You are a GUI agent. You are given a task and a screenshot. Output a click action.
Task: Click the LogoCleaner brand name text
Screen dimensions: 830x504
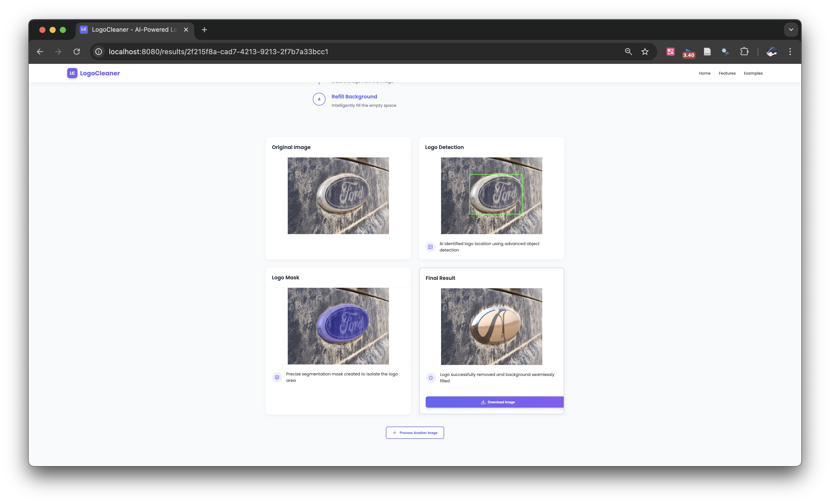coord(100,73)
